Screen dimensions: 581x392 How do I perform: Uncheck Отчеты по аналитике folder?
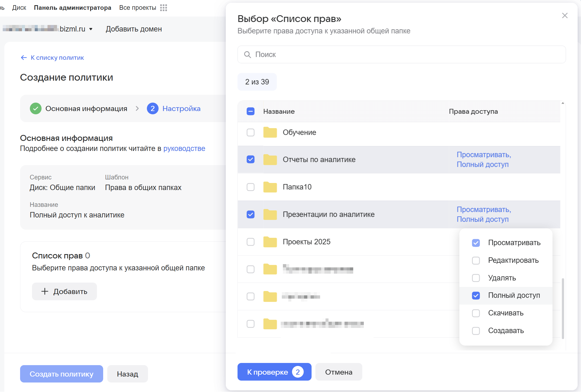[x=250, y=159]
